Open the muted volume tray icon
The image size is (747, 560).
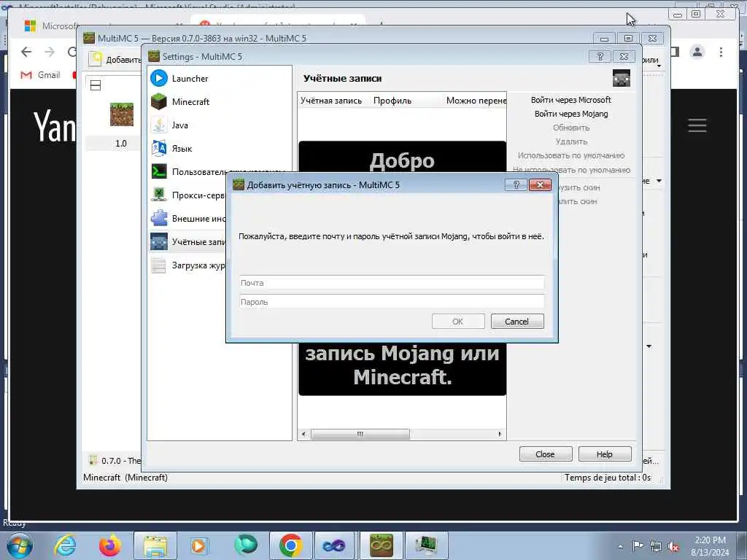(x=673, y=547)
